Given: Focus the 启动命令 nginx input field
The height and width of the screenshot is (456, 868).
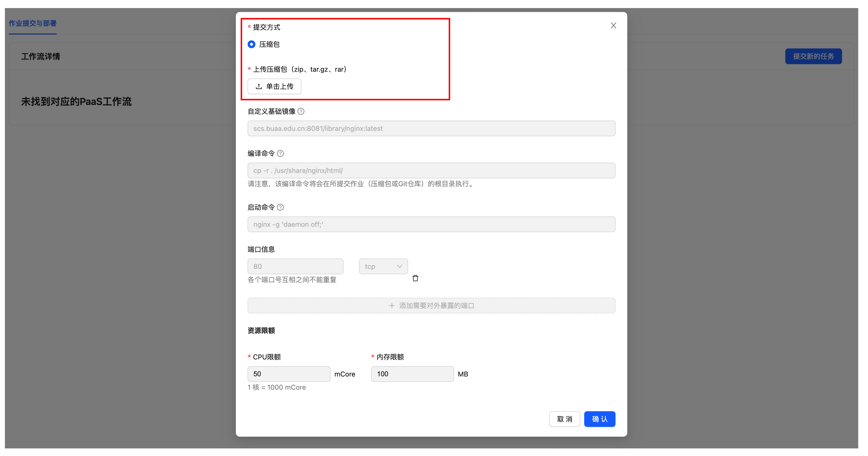Looking at the screenshot, I should pyautogui.click(x=431, y=225).
